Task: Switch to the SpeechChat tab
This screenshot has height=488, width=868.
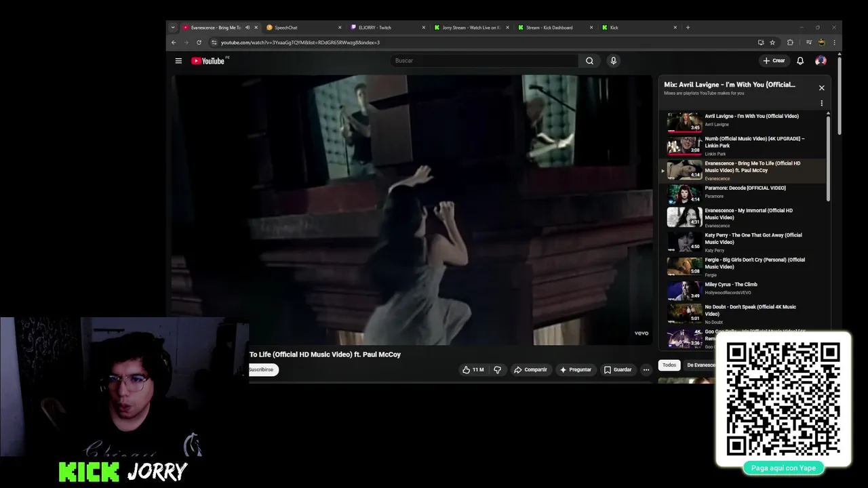Action: point(302,28)
